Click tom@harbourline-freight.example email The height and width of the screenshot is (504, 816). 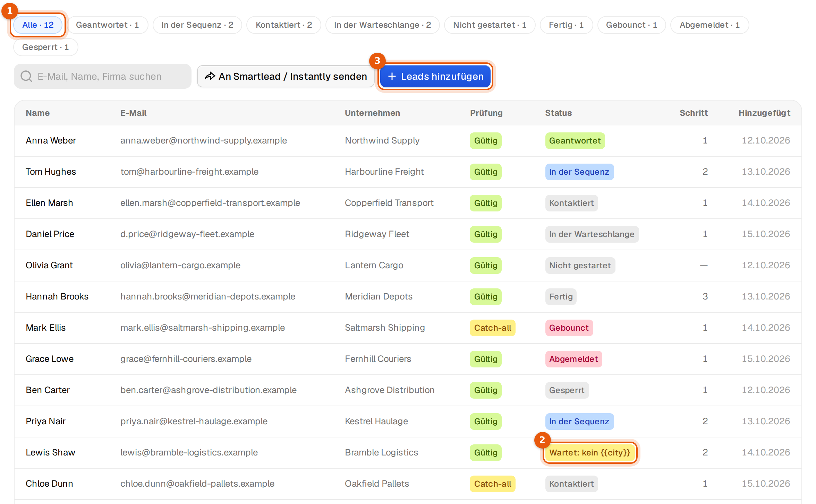click(x=189, y=172)
